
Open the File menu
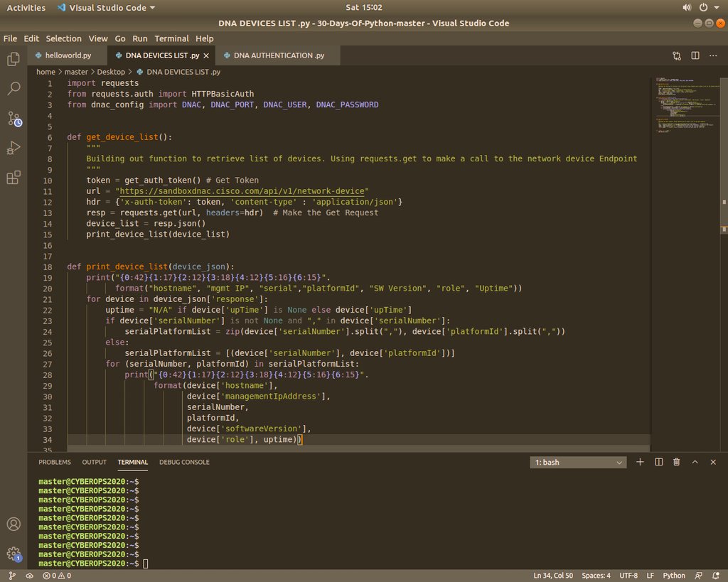coord(10,38)
